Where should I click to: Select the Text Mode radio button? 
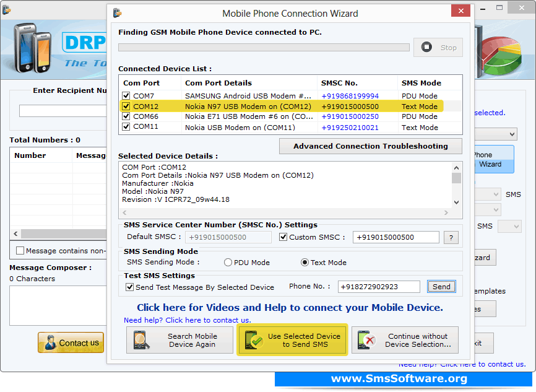click(305, 263)
